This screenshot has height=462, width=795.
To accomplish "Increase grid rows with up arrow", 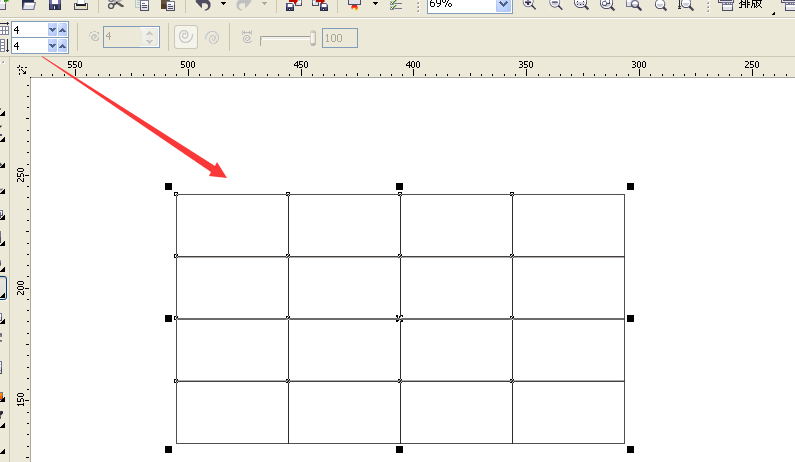I will click(x=62, y=46).
